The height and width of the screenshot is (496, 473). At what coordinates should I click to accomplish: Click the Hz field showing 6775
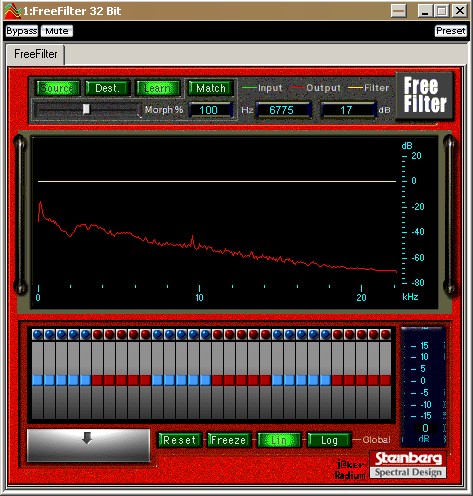[284, 110]
